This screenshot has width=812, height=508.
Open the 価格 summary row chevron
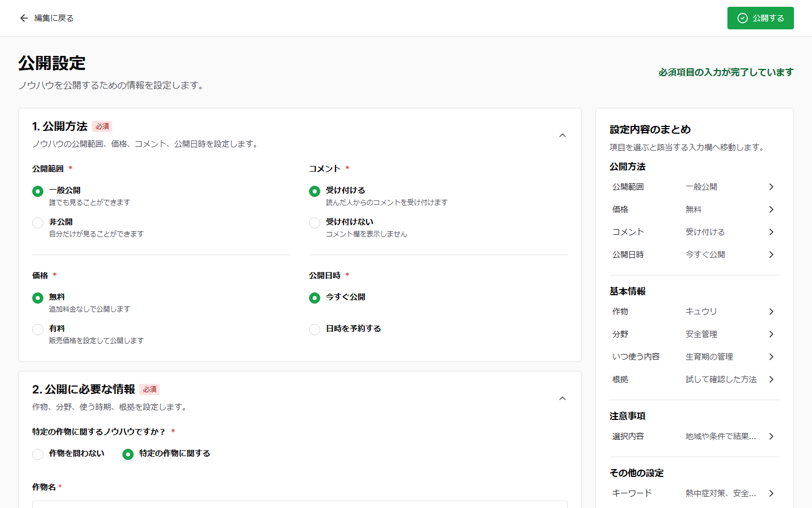pos(771,209)
